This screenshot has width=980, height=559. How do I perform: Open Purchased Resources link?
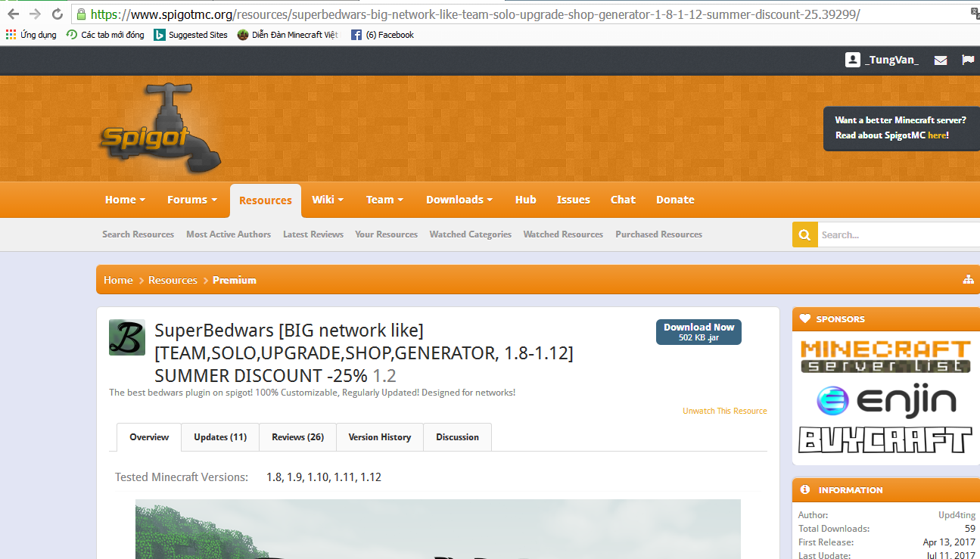pos(658,234)
